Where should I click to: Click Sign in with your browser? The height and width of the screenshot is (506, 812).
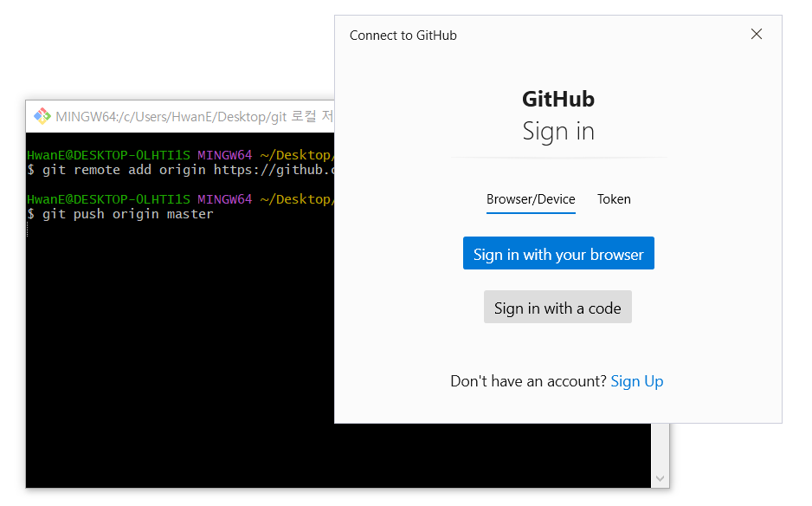coord(558,254)
